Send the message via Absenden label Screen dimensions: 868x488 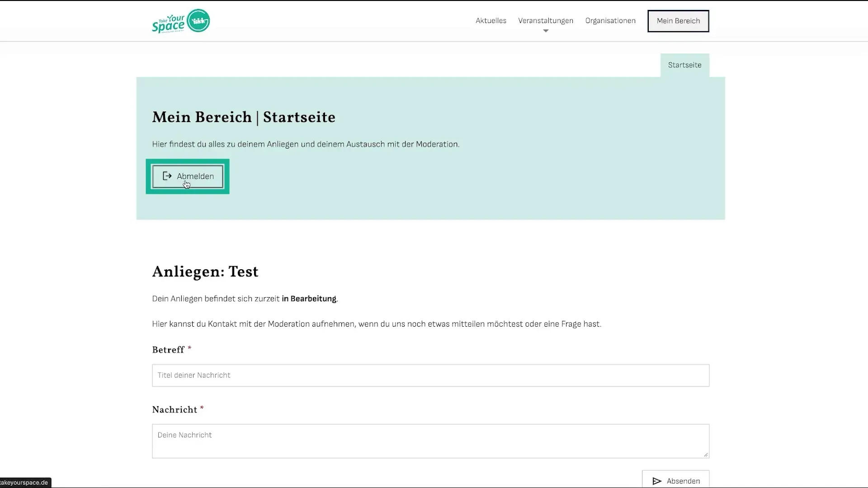coord(683,481)
